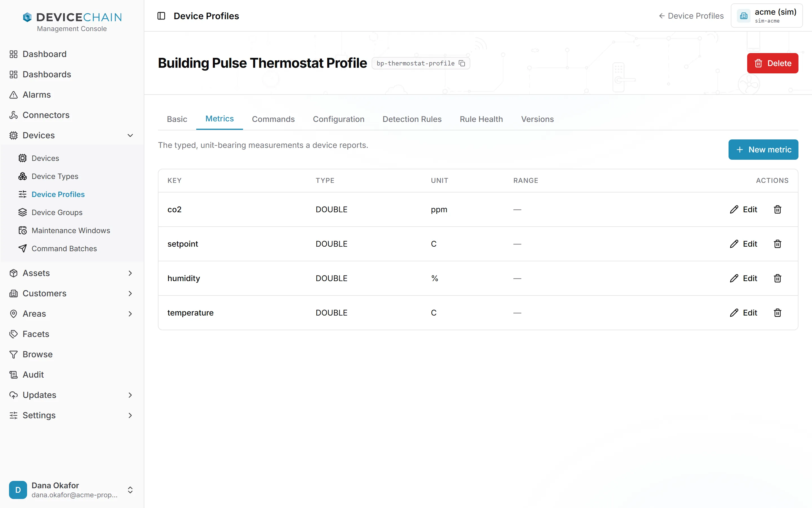Open Dashboards in the sidebar
Viewport: 812px width, 508px height.
[x=72, y=74]
